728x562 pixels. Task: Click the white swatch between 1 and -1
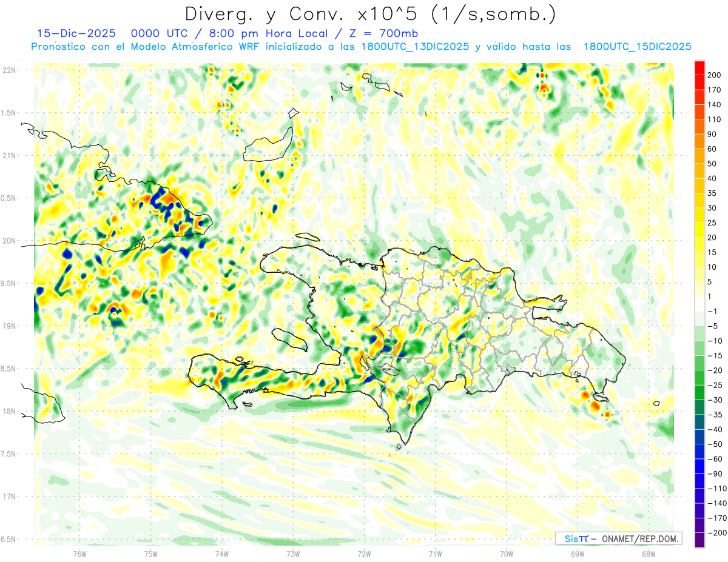pyautogui.click(x=699, y=304)
